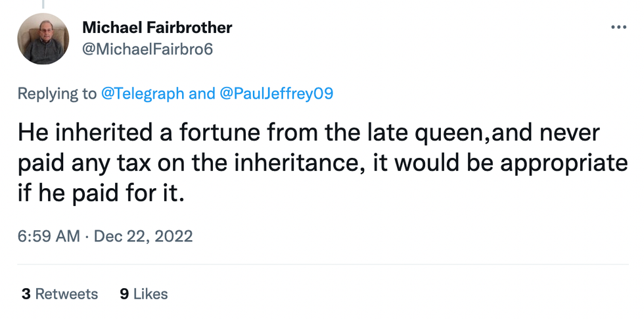Click the number 3 retweet count
The height and width of the screenshot is (319, 644).
point(26,294)
